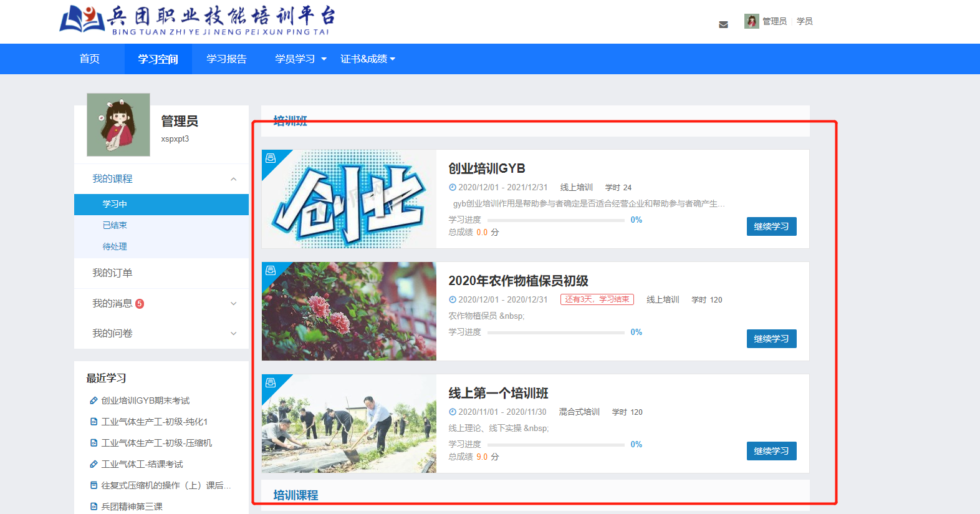Click 继续学习 for 线上第一个培训班
Viewport: 980px width, 514px height.
(x=771, y=451)
